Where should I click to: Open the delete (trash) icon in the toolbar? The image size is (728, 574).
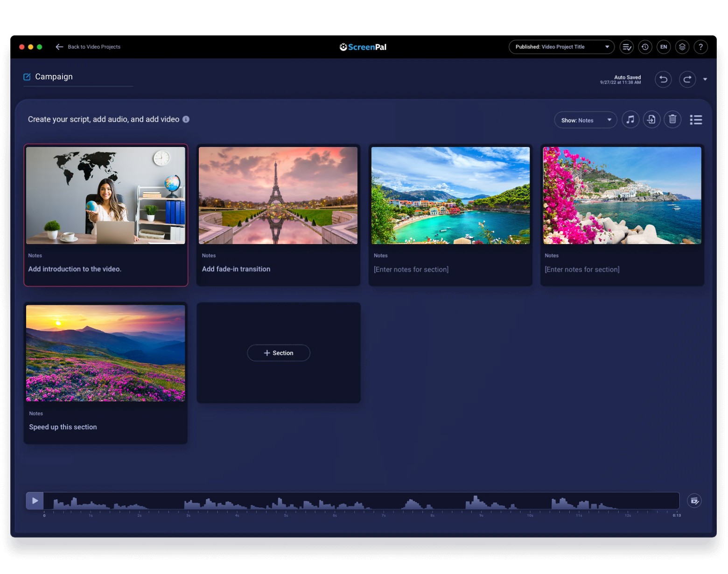pyautogui.click(x=672, y=119)
